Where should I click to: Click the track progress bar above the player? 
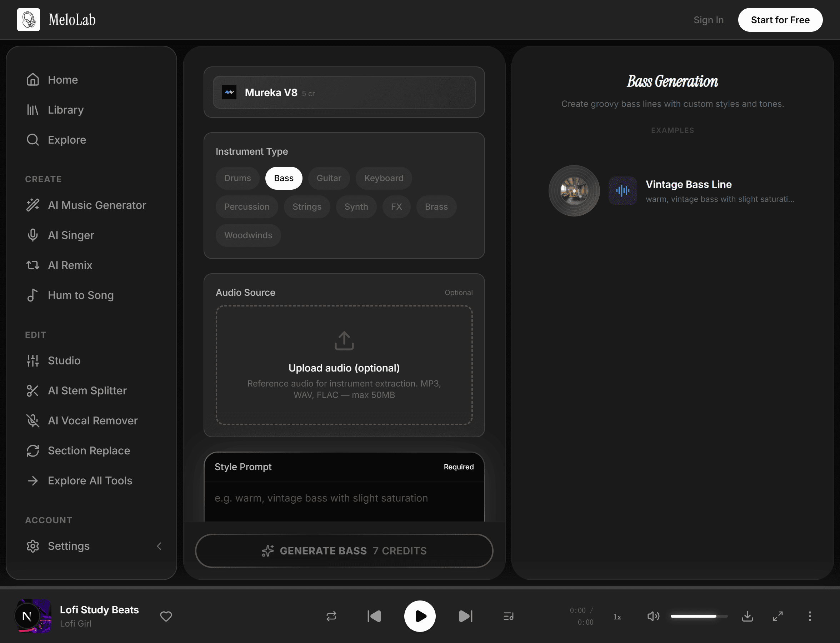click(420, 587)
